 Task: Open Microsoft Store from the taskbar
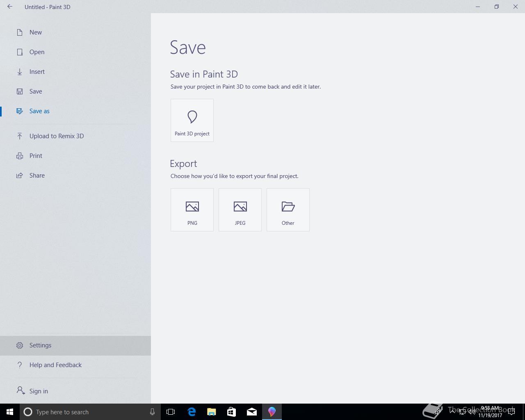[232, 412]
